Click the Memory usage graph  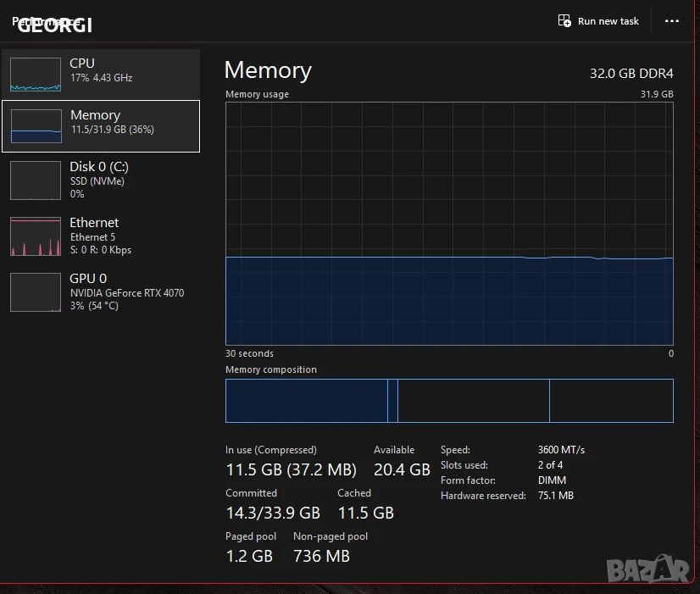[x=449, y=224]
